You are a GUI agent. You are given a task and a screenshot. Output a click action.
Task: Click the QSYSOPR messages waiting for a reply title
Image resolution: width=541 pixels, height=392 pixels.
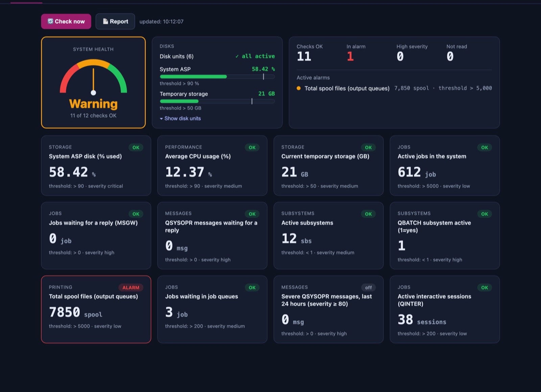coord(211,227)
